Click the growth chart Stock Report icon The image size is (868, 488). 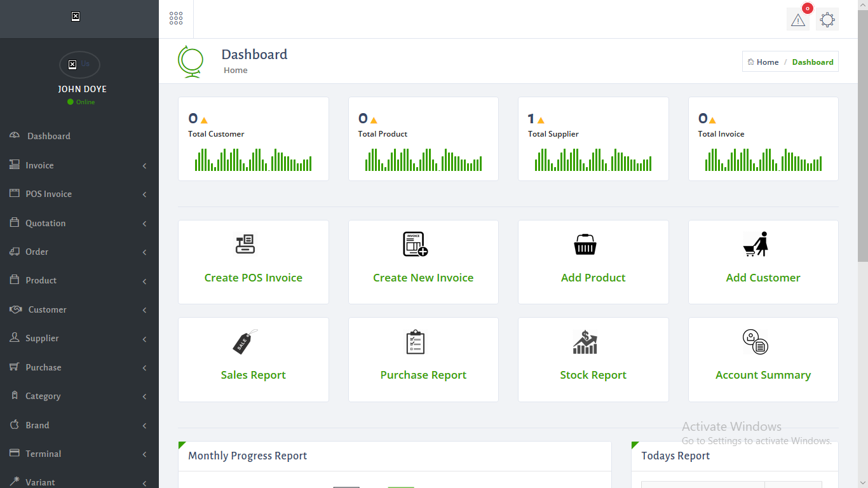point(585,342)
